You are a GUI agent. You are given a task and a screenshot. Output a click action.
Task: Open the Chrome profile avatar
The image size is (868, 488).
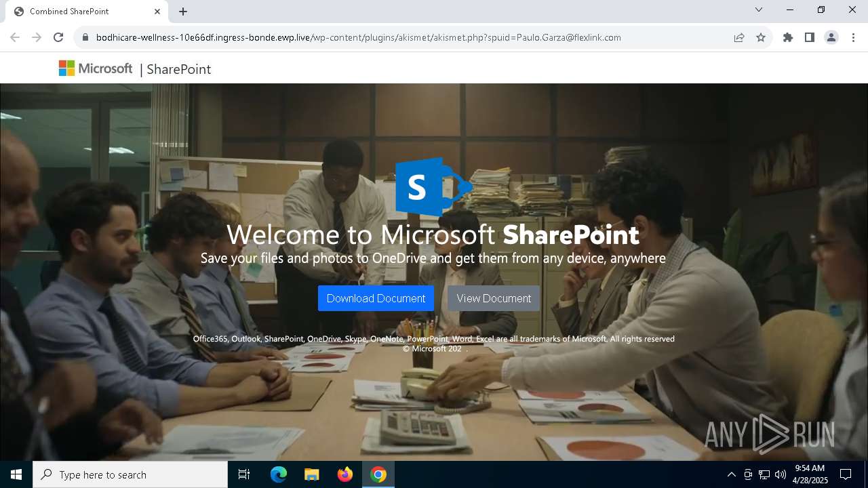point(831,37)
